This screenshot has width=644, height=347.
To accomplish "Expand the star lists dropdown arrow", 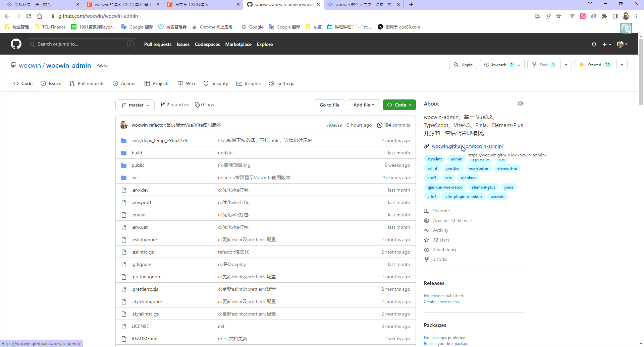I will click(622, 65).
